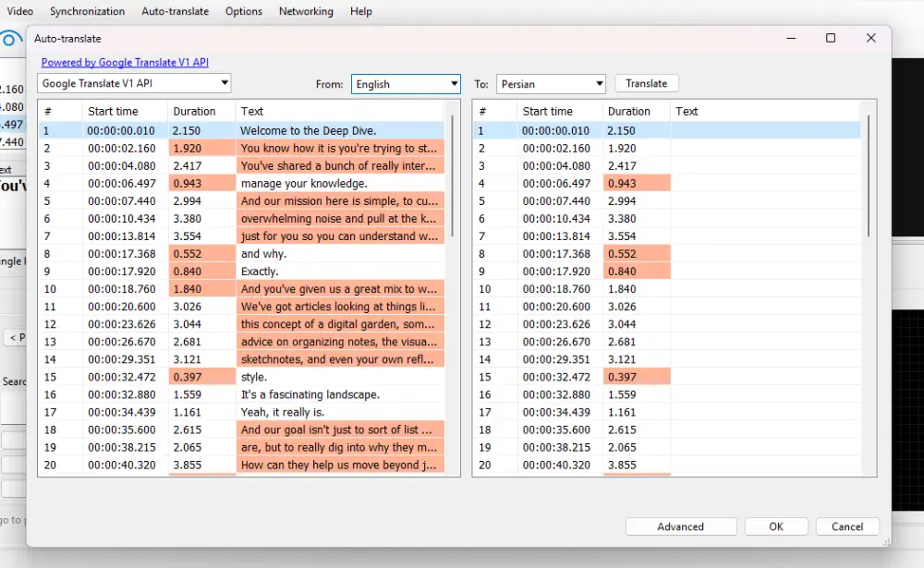Open the Video menu
This screenshot has width=924, height=568.
[x=19, y=11]
